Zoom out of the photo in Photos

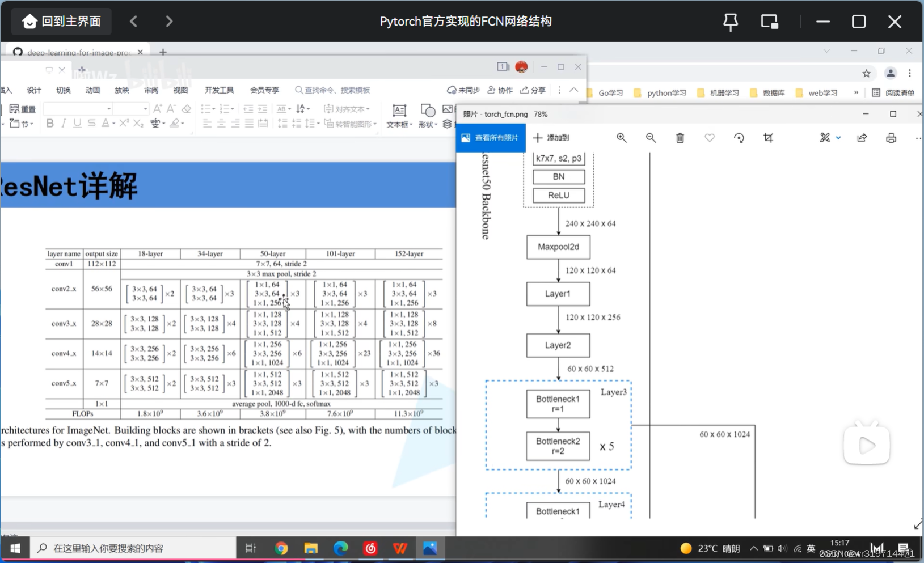coord(651,138)
